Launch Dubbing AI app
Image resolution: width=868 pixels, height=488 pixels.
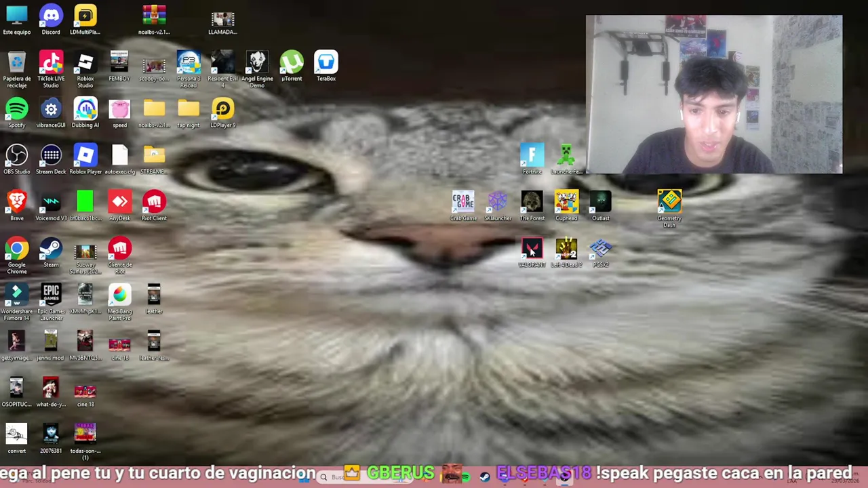pyautogui.click(x=85, y=113)
